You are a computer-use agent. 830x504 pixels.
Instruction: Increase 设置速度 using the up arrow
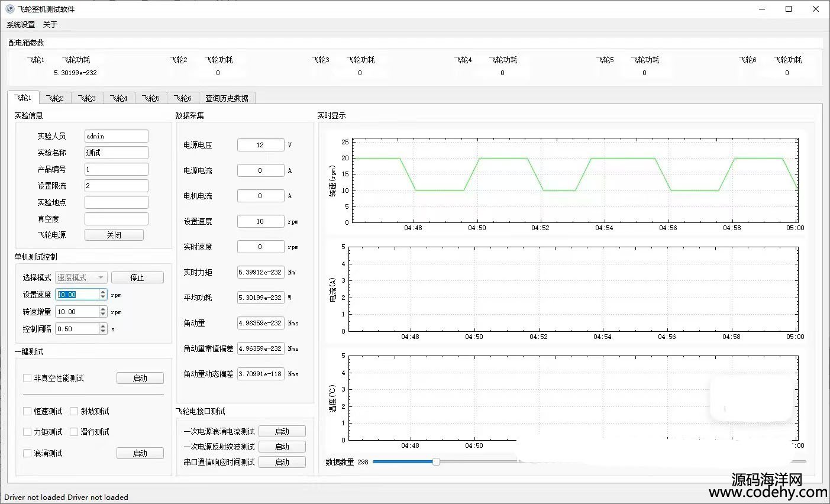pos(104,292)
